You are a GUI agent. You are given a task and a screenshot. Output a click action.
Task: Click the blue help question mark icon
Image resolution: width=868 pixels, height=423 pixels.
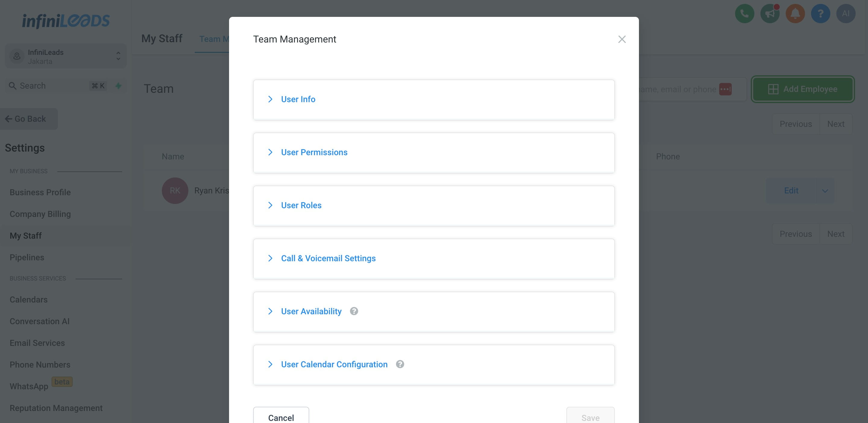(x=820, y=14)
